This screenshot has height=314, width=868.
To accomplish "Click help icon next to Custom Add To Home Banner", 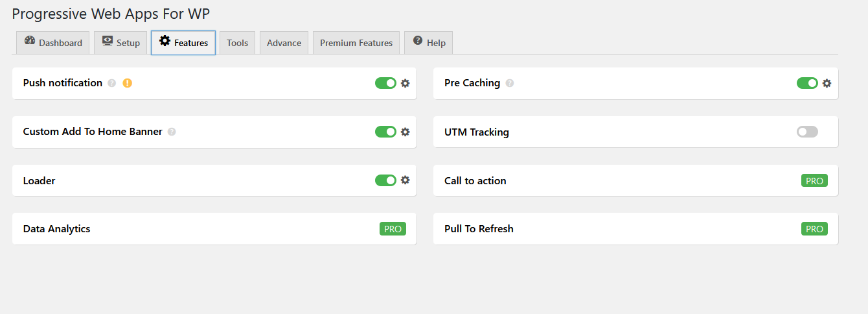I will tap(172, 132).
